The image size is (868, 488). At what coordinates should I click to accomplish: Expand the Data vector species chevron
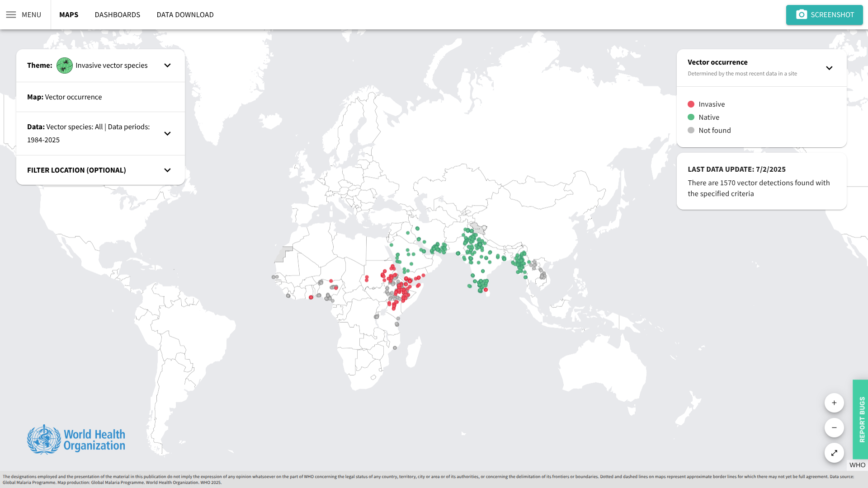[x=167, y=134]
